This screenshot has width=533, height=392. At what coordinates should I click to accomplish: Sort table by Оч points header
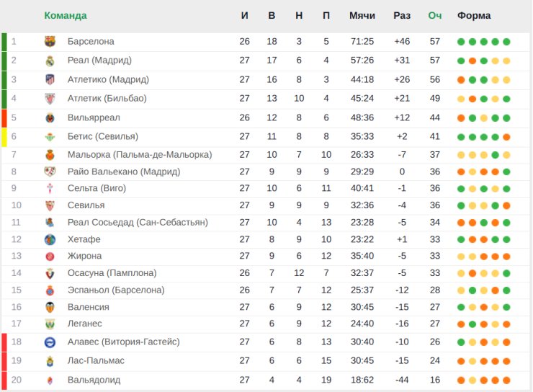pyautogui.click(x=434, y=15)
